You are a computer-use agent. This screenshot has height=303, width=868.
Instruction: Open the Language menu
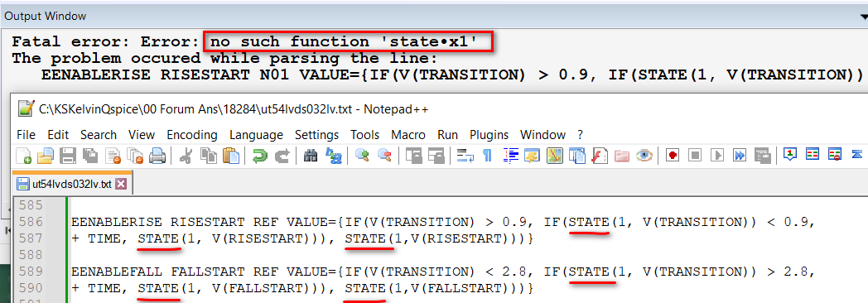coord(256,135)
